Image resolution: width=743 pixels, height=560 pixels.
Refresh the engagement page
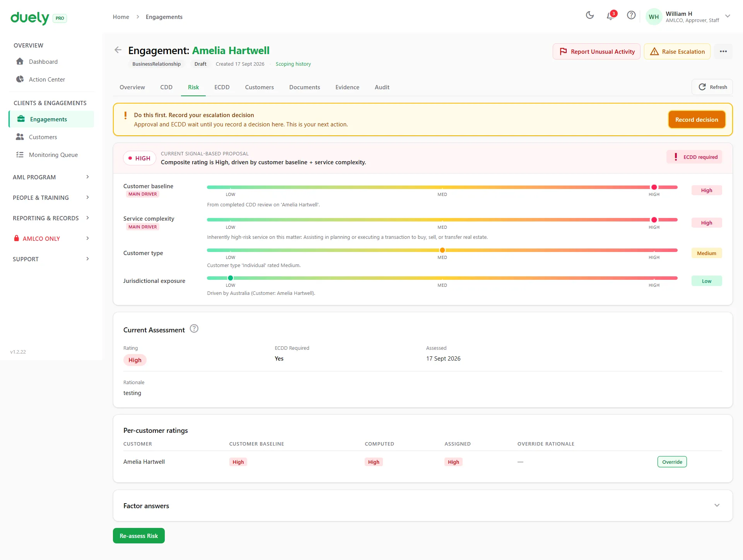pos(712,87)
